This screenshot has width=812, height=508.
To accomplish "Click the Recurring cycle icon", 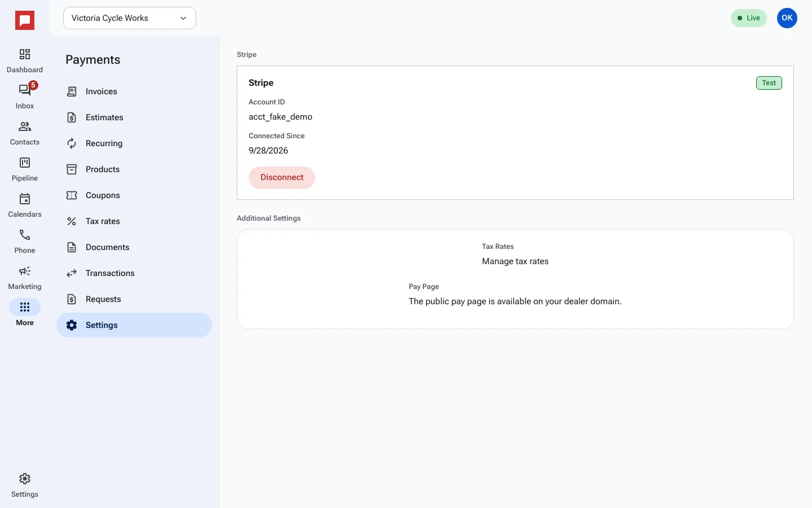I will pyautogui.click(x=72, y=143).
